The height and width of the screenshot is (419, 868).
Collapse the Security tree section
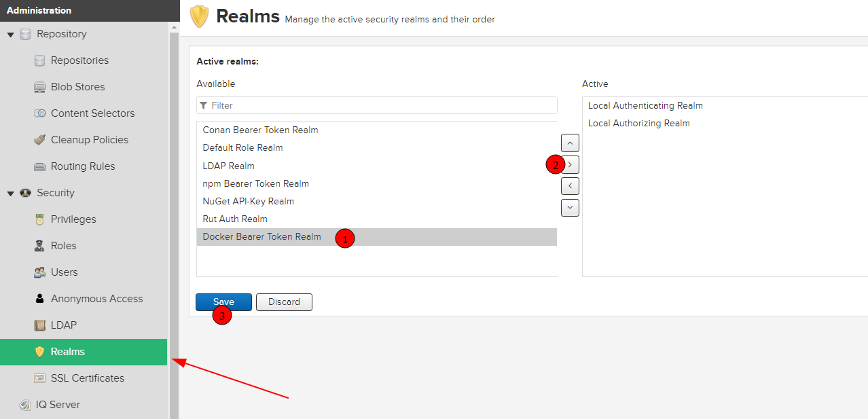point(11,194)
